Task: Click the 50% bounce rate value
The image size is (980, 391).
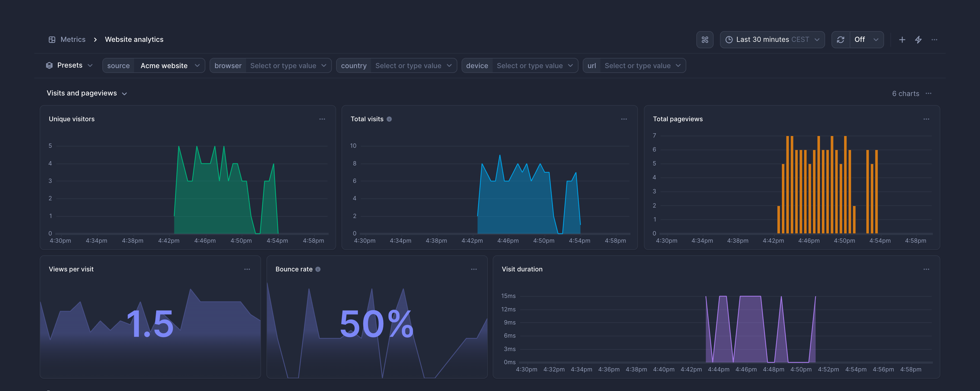Action: tap(376, 324)
